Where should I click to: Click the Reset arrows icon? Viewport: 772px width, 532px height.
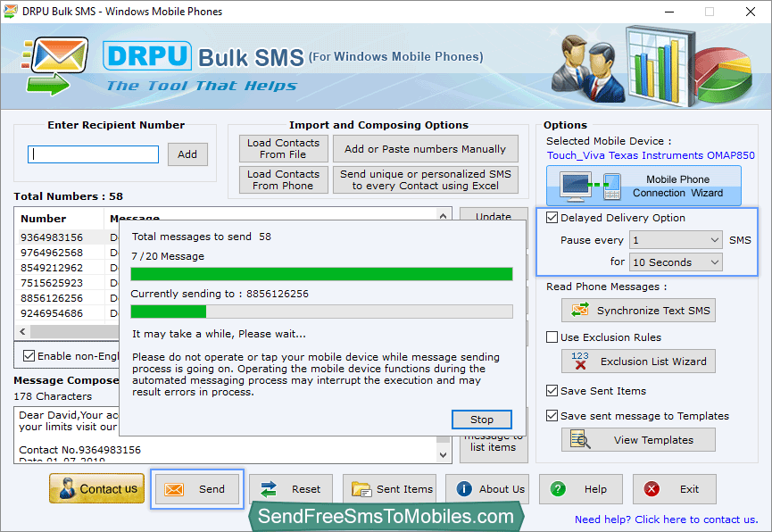(x=269, y=489)
